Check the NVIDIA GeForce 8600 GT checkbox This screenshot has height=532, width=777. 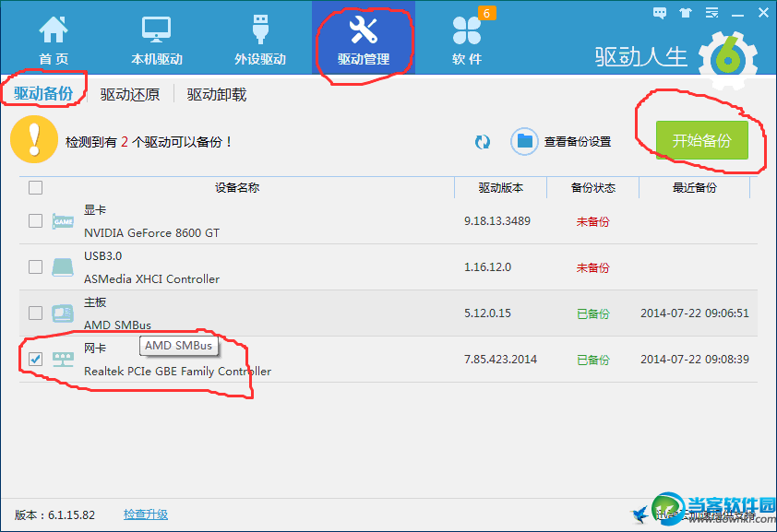point(35,220)
